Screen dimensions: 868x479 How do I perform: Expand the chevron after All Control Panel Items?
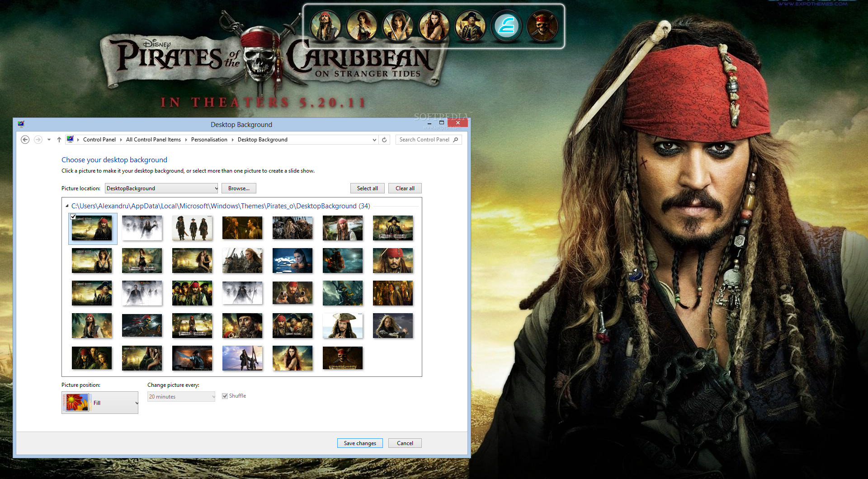click(186, 140)
